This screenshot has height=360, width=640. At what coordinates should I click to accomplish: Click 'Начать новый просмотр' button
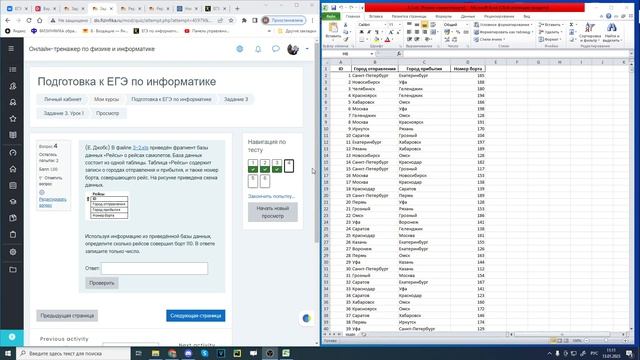(x=273, y=212)
